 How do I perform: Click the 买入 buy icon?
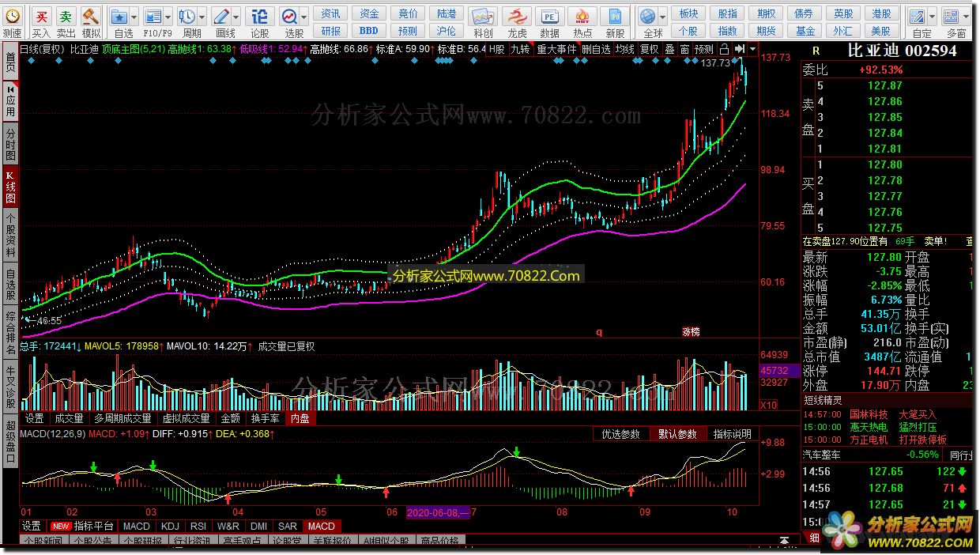coord(42,16)
